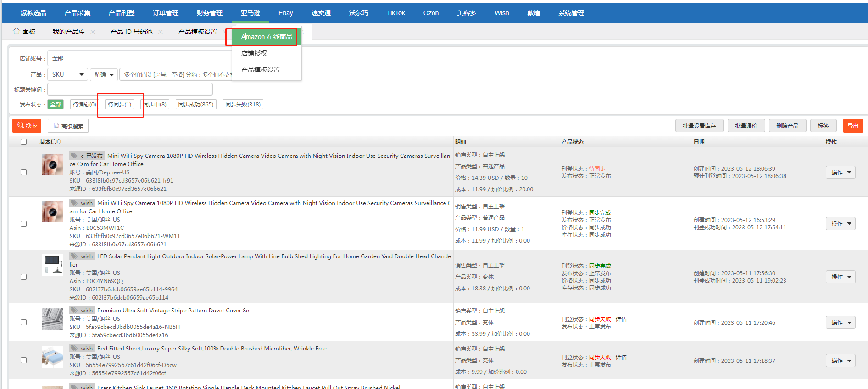Click the tag icon on Premium Ultra Soft Duvet row
This screenshot has height=389, width=868.
74,310
